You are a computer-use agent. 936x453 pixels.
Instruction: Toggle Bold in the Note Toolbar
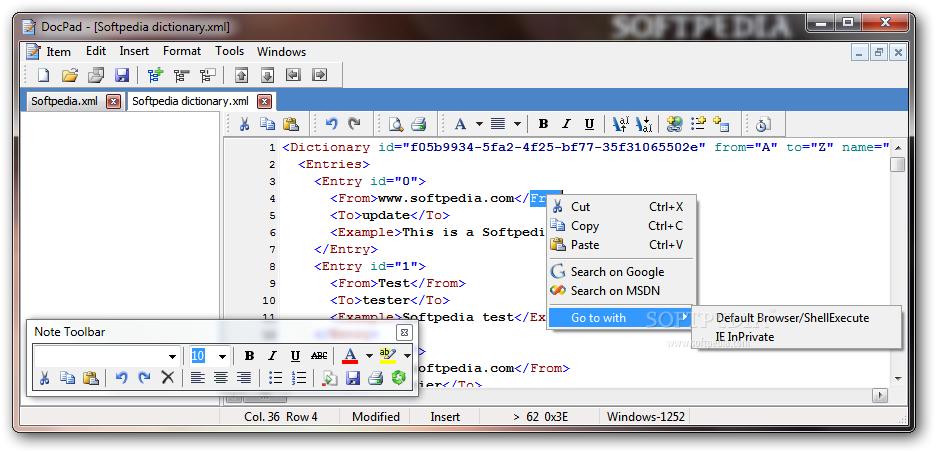click(x=250, y=356)
